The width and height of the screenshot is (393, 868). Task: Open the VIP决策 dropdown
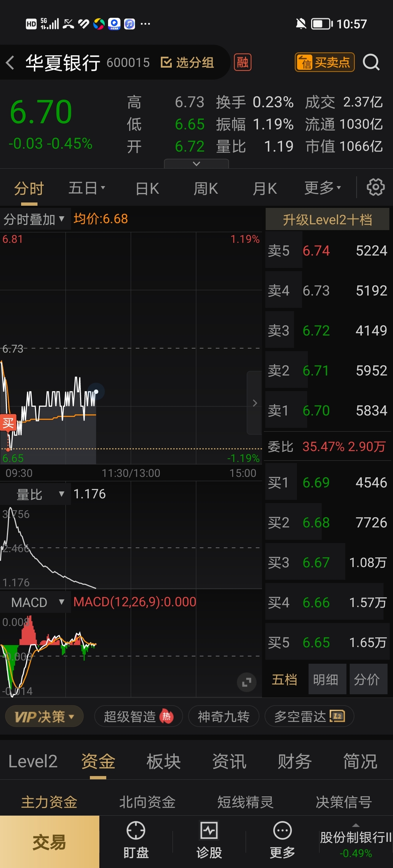point(44,716)
